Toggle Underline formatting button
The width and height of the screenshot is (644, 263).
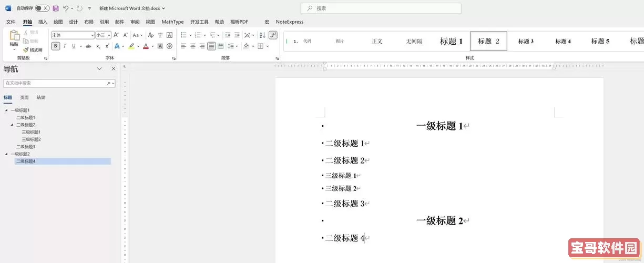coord(73,46)
